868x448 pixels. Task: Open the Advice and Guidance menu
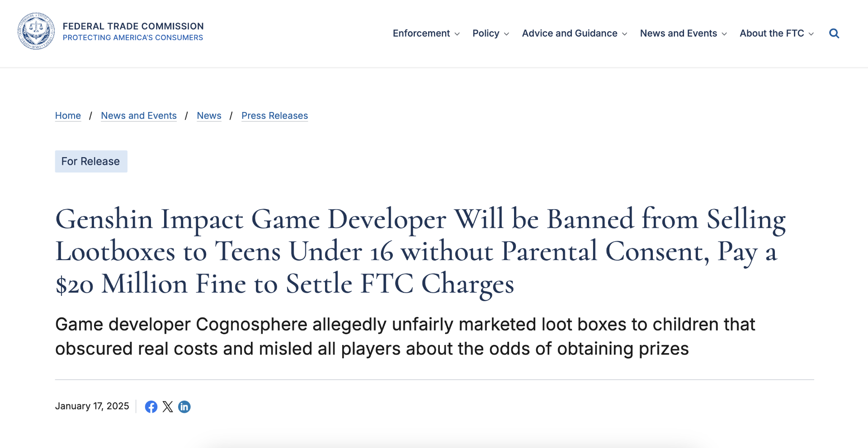pyautogui.click(x=569, y=33)
